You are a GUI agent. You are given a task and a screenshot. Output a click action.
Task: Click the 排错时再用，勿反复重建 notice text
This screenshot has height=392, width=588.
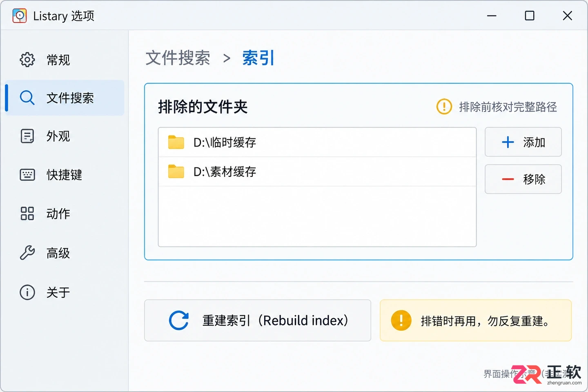click(x=485, y=321)
